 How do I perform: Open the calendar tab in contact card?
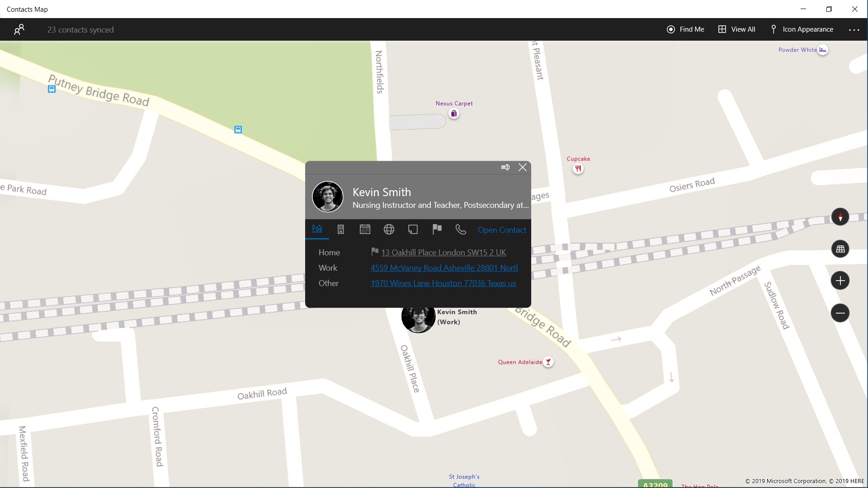pyautogui.click(x=365, y=230)
